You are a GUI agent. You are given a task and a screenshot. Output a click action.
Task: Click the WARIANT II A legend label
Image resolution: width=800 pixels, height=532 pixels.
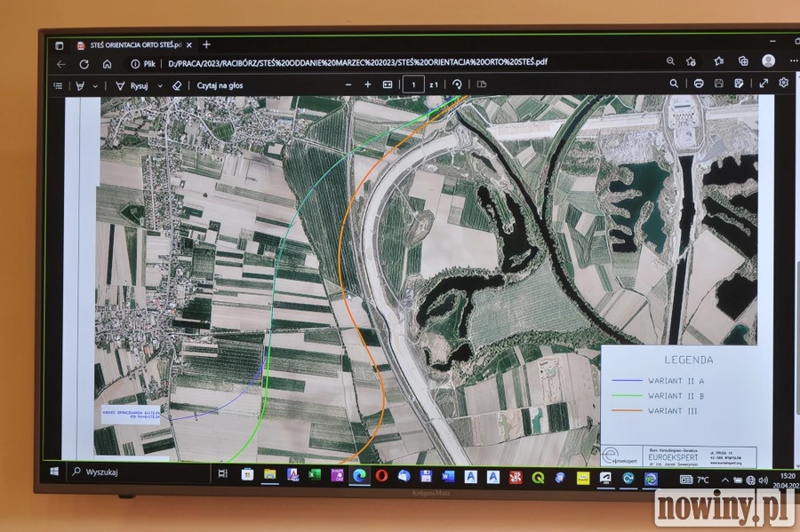676,381
